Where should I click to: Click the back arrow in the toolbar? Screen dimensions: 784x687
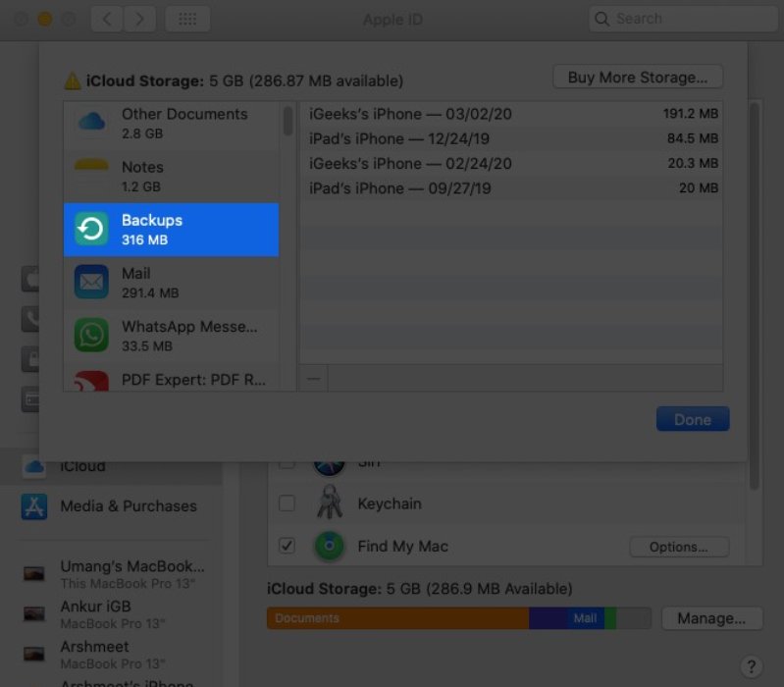[x=107, y=19]
